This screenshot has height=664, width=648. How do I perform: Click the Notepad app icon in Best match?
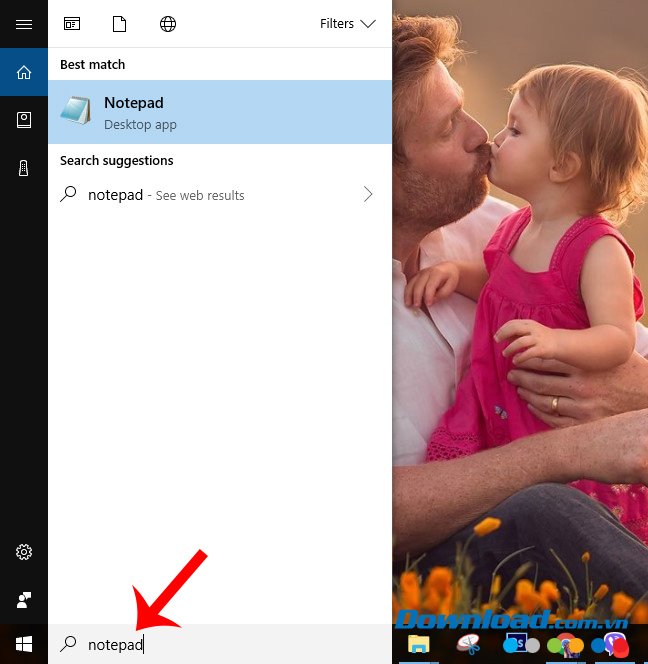76,111
